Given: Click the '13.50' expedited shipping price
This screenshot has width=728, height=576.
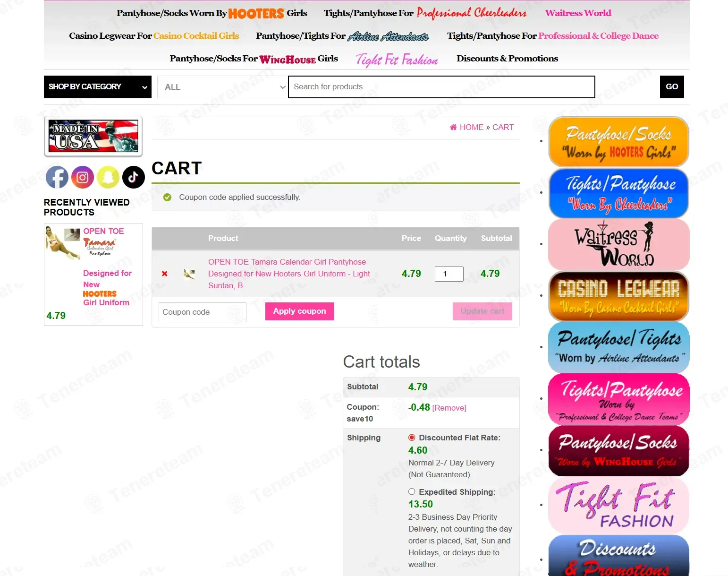Looking at the screenshot, I should (x=421, y=504).
